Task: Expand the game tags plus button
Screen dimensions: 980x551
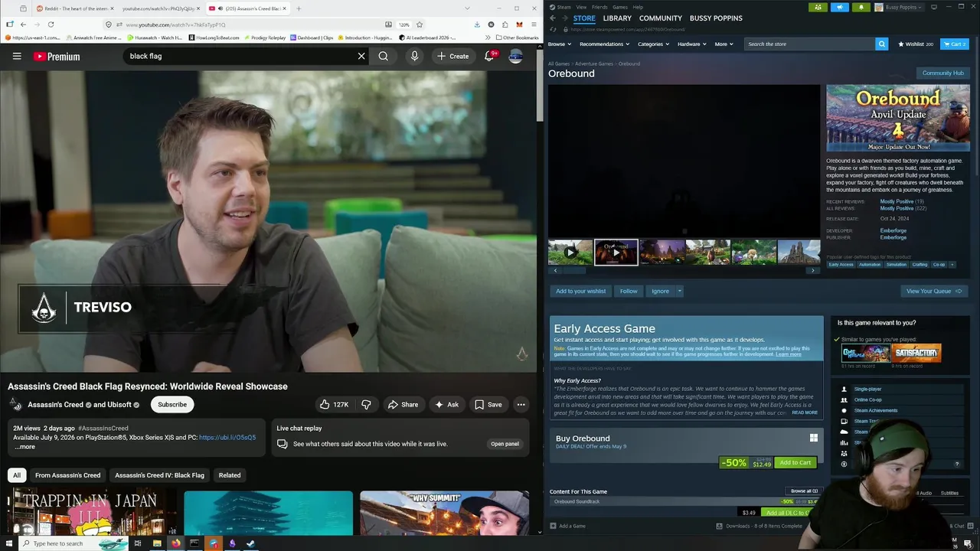Action: click(x=952, y=265)
